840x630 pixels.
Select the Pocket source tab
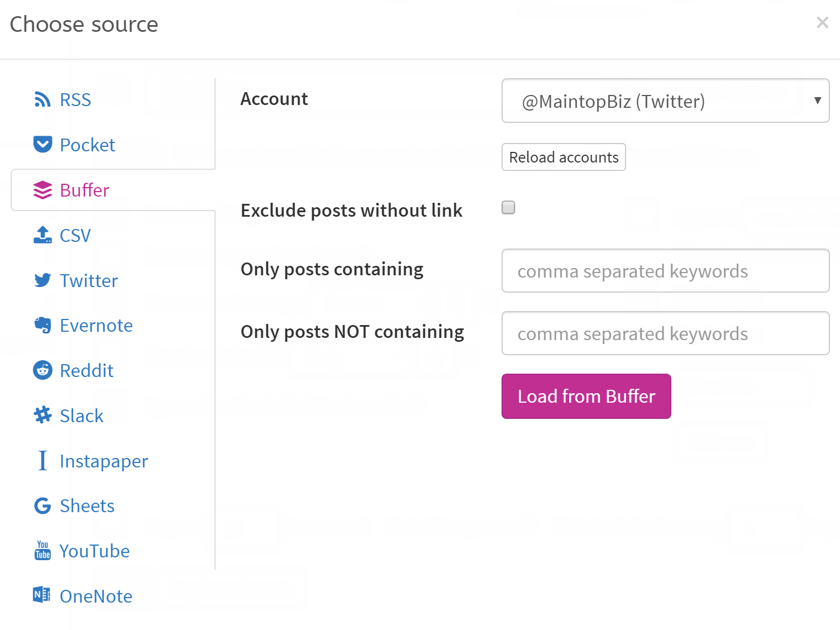pyautogui.click(x=113, y=145)
